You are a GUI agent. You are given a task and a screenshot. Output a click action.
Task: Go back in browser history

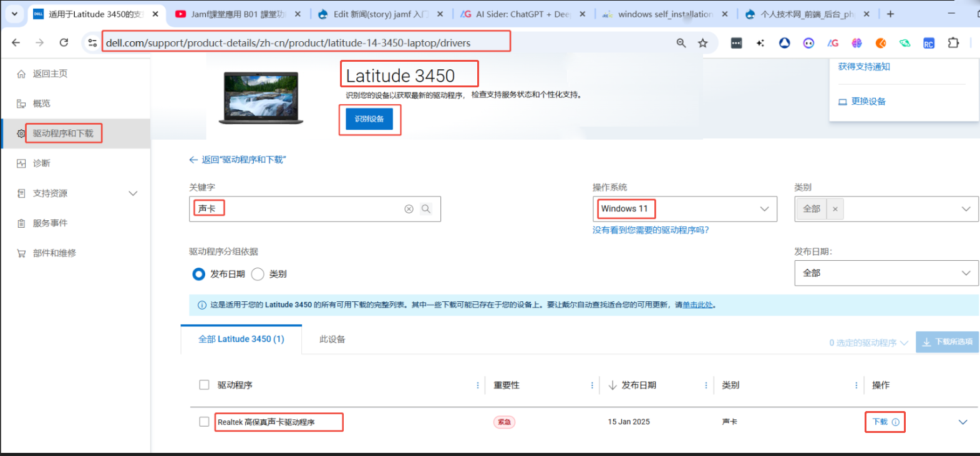[16, 42]
